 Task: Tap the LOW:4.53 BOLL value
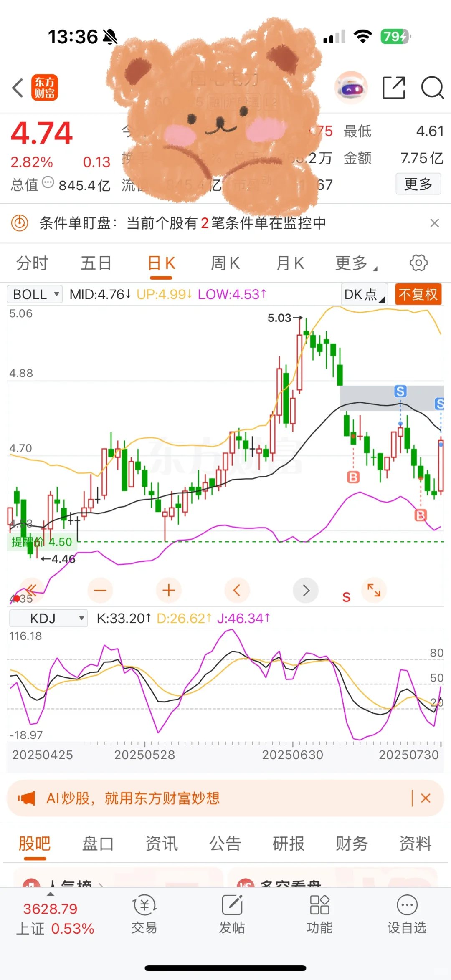232,294
